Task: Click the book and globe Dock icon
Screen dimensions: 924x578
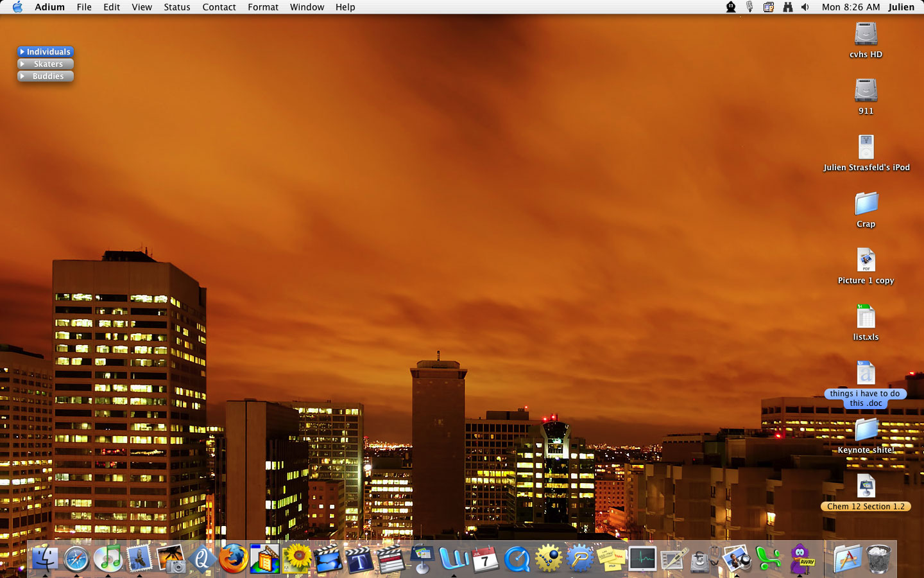Action: click(265, 558)
